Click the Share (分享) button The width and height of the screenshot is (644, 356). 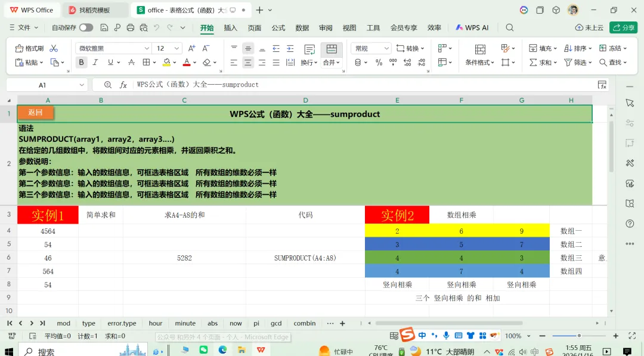coord(624,27)
